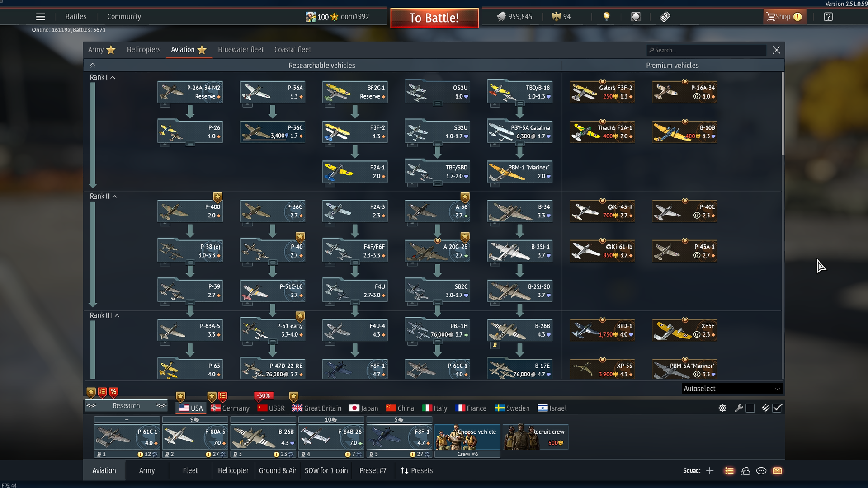
Task: Open the contacts friends icon
Action: point(745,471)
